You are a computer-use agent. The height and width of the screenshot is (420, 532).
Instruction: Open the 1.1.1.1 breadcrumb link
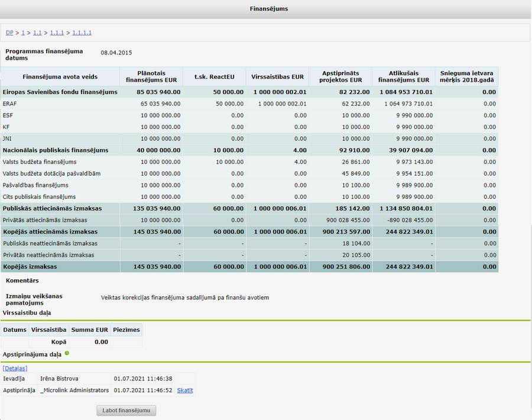(x=82, y=33)
